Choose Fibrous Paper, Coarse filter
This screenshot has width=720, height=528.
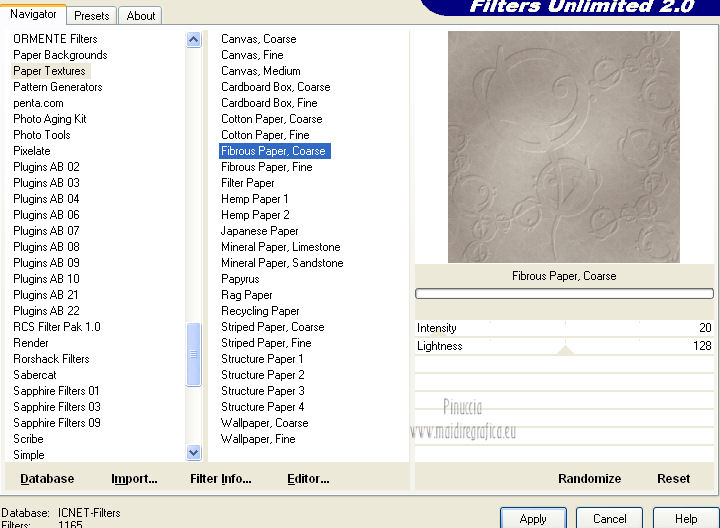[x=275, y=151]
